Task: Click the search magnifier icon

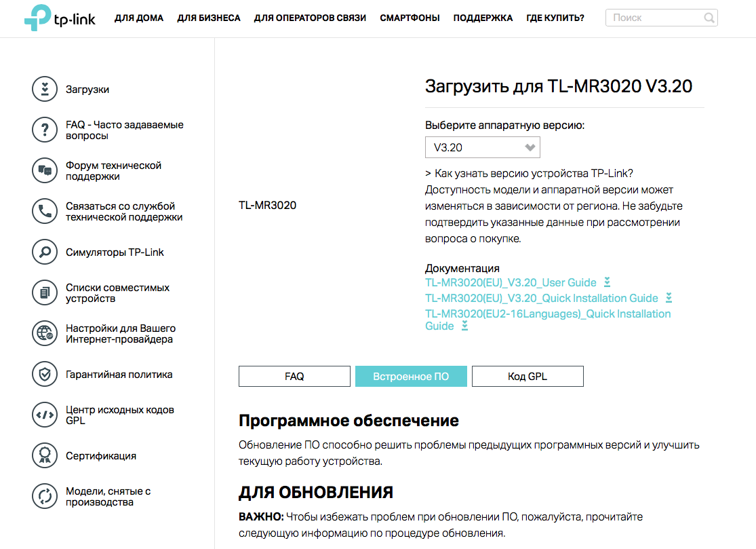Action: (709, 18)
